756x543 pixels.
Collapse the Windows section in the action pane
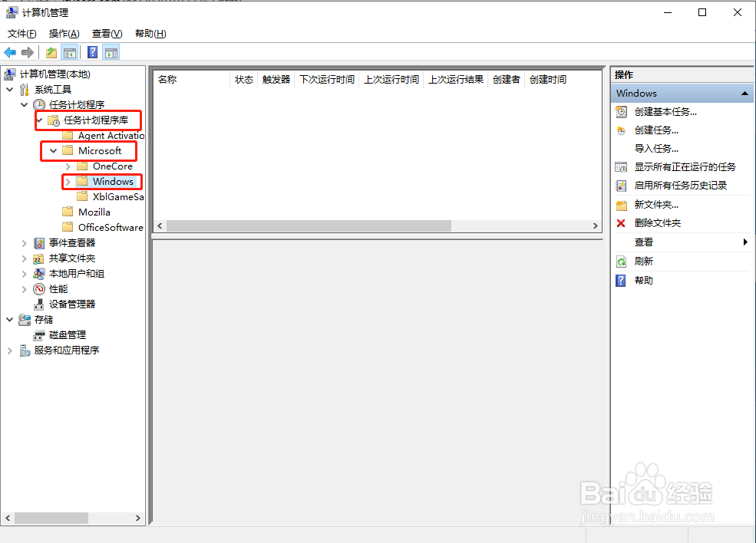[x=744, y=93]
